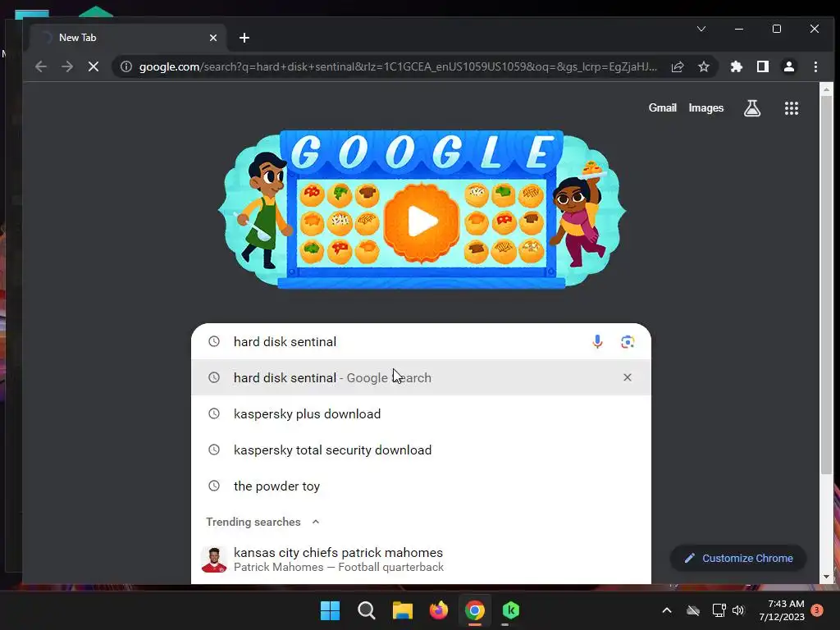840x630 pixels.
Task: Open the Google apps grid
Action: pyautogui.click(x=792, y=108)
